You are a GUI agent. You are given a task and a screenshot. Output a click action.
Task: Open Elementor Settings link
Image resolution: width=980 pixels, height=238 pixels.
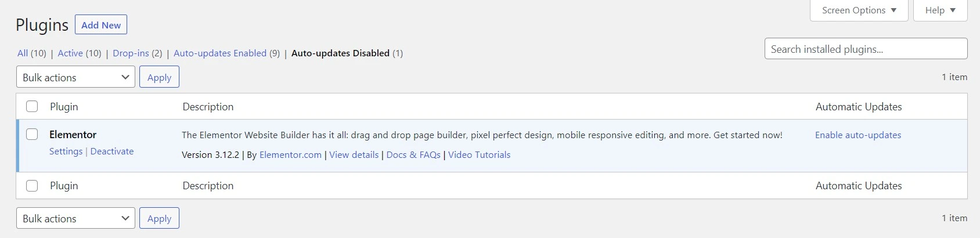pos(66,152)
